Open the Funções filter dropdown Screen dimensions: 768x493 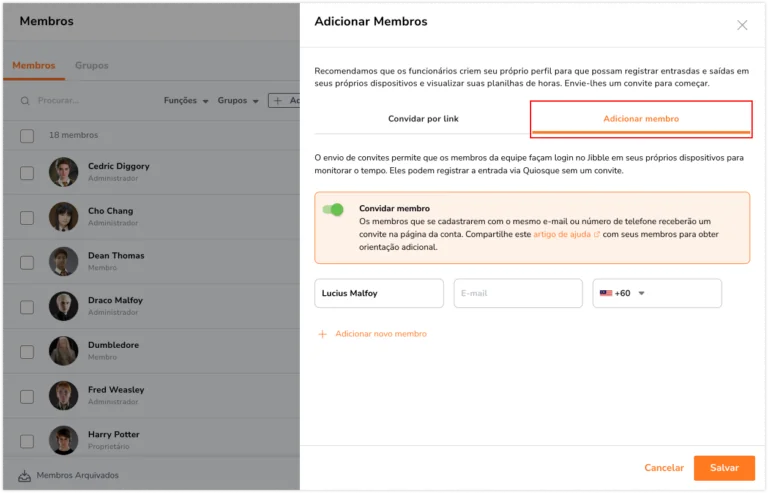tap(186, 100)
